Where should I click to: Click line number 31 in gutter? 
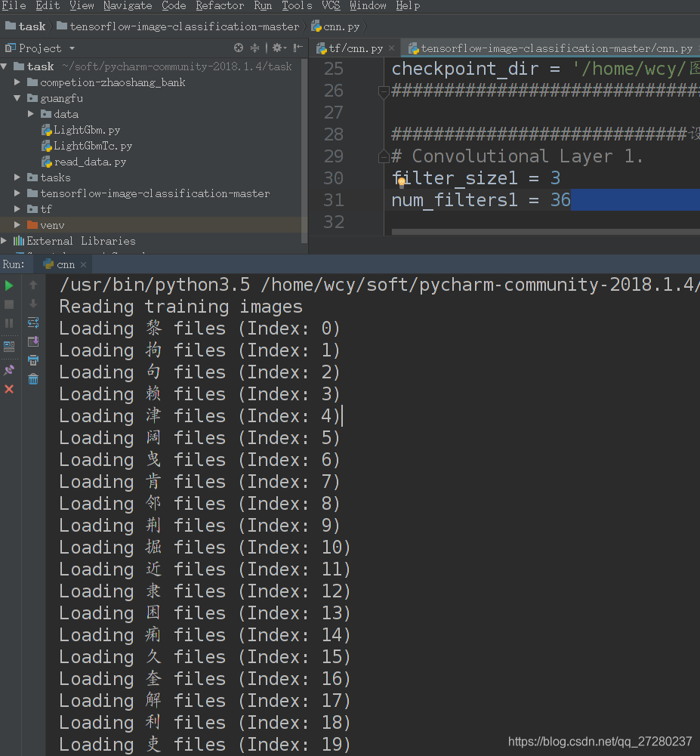[334, 200]
